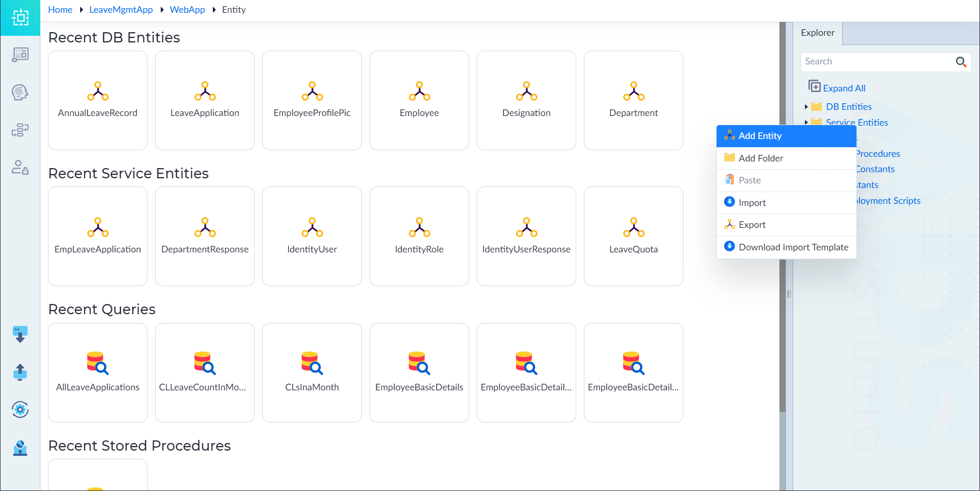Viewport: 980px width, 491px height.
Task: Open the LeaveQuota service entity icon
Action: 633,227
